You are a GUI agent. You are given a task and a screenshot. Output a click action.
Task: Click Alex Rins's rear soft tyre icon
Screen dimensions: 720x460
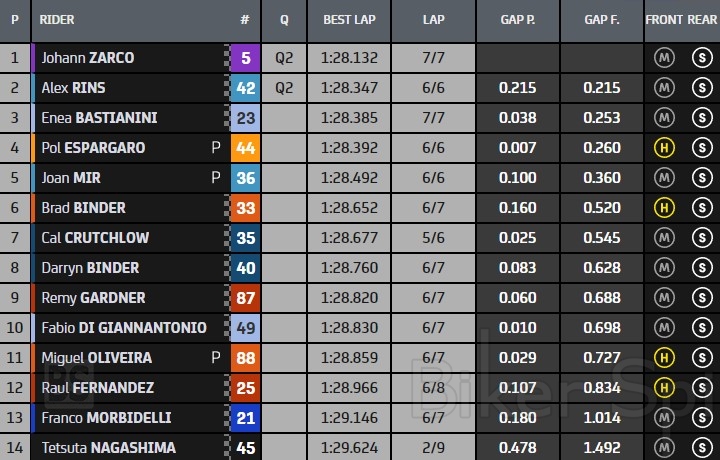[701, 88]
